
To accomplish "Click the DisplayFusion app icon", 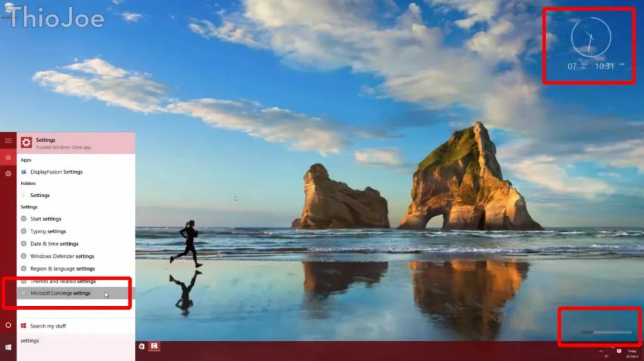I will [24, 172].
